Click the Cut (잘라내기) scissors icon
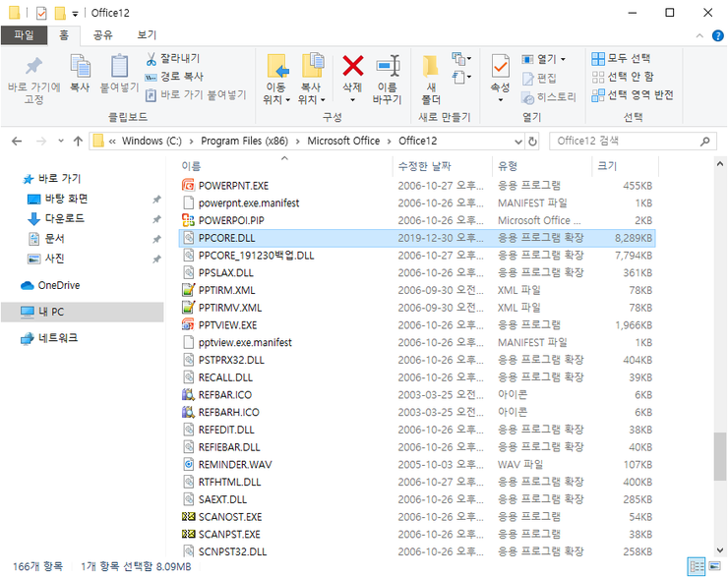Image resolution: width=728 pixels, height=577 pixels. click(152, 58)
